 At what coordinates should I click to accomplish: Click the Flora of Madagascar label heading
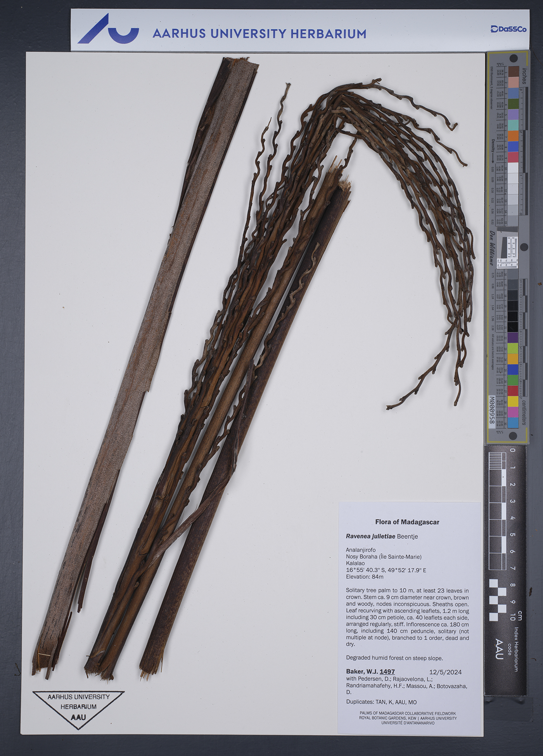coord(407,522)
